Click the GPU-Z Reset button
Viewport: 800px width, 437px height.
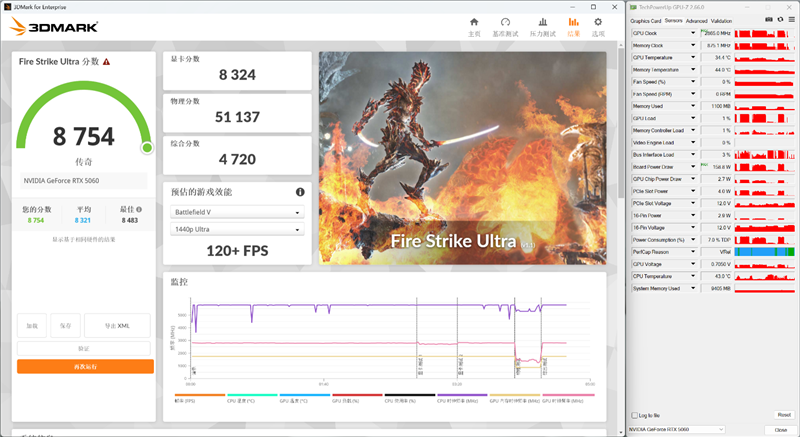(x=784, y=415)
